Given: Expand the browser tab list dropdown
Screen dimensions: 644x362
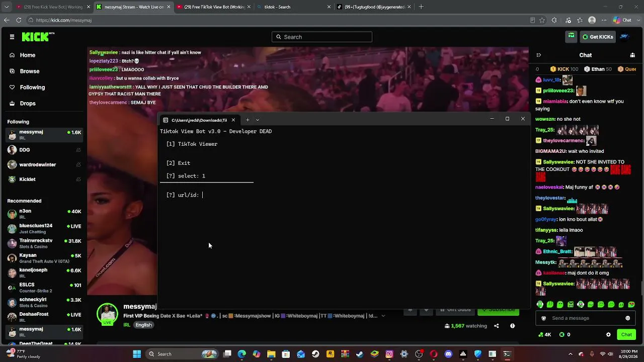Looking at the screenshot, I should point(7,7).
